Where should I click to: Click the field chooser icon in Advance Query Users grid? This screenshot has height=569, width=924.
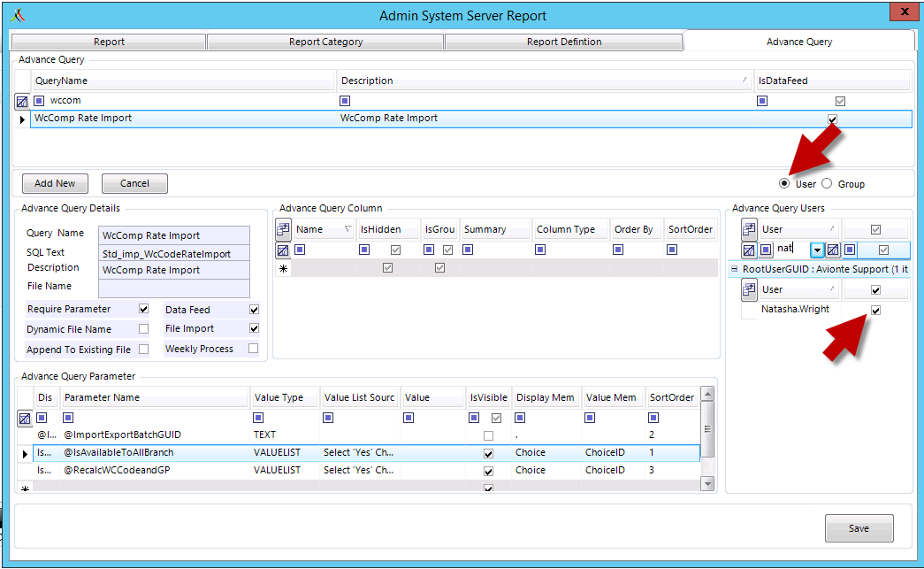749,229
